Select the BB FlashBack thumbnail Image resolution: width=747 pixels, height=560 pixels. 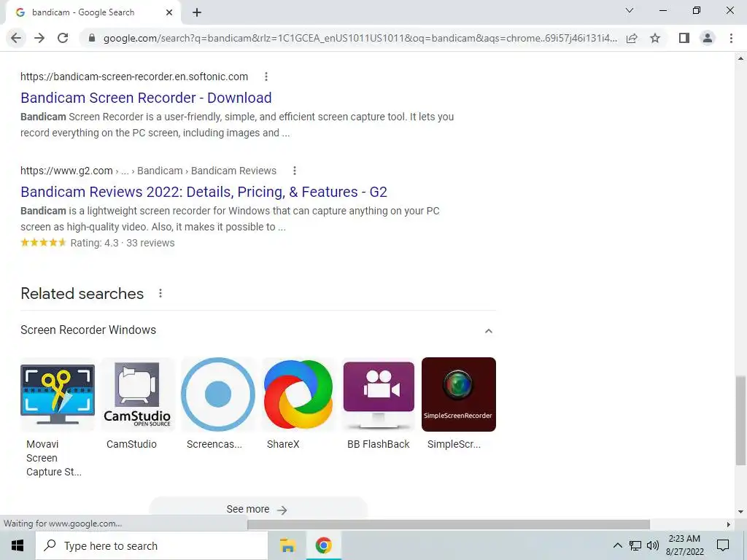[379, 394]
